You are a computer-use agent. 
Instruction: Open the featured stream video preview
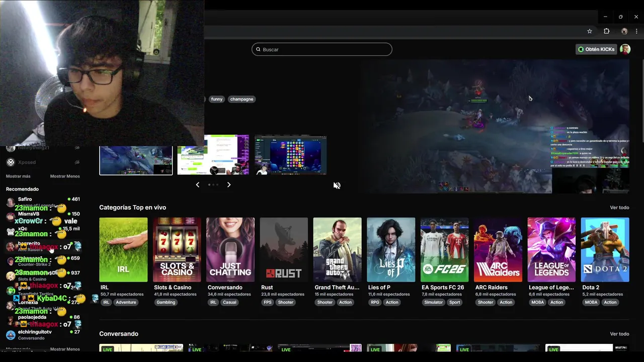tap(496, 126)
